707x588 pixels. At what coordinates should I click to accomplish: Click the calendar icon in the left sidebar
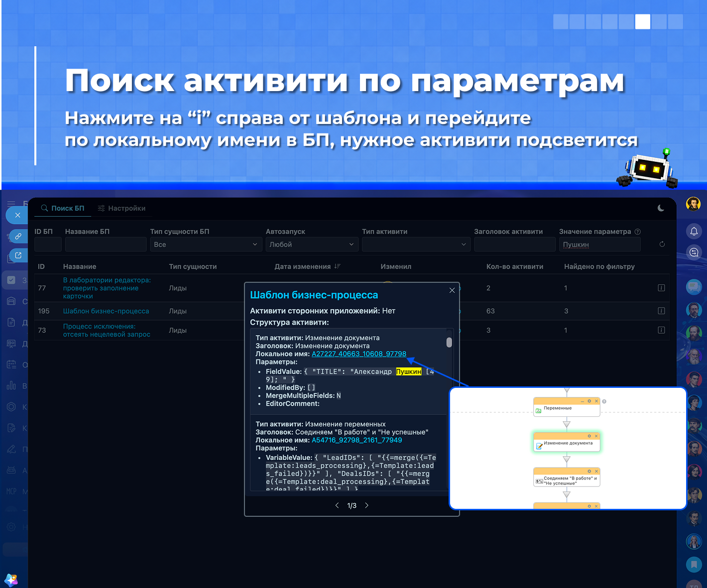[11, 364]
